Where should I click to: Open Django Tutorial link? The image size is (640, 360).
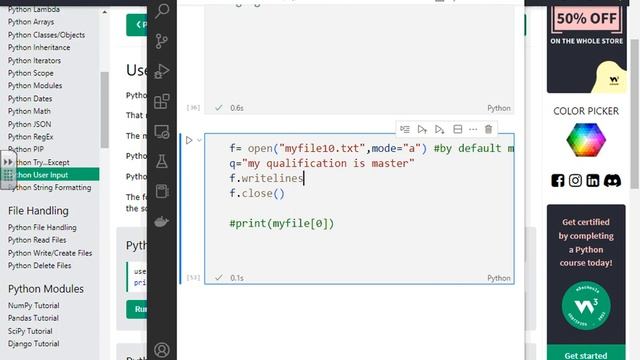[33, 344]
